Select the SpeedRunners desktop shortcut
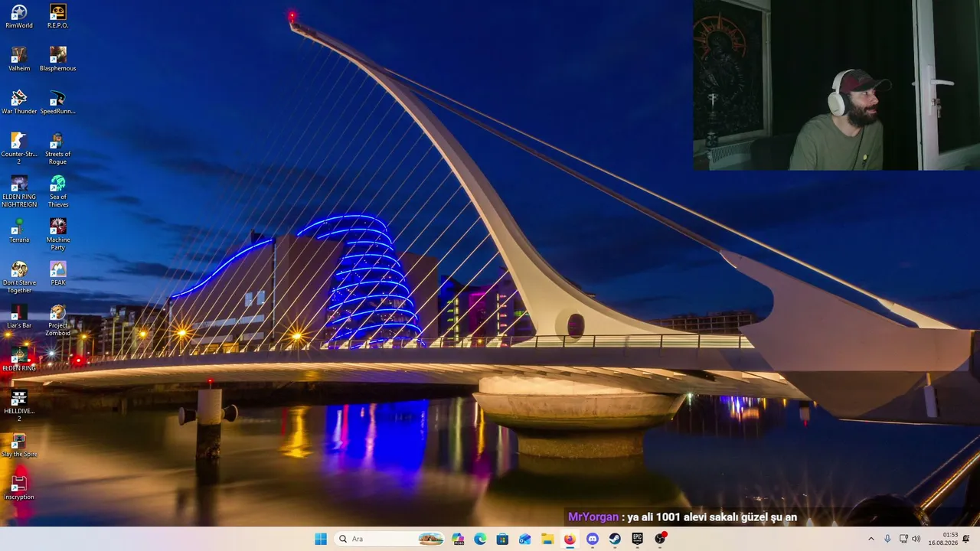The image size is (980, 551). pyautogui.click(x=57, y=102)
